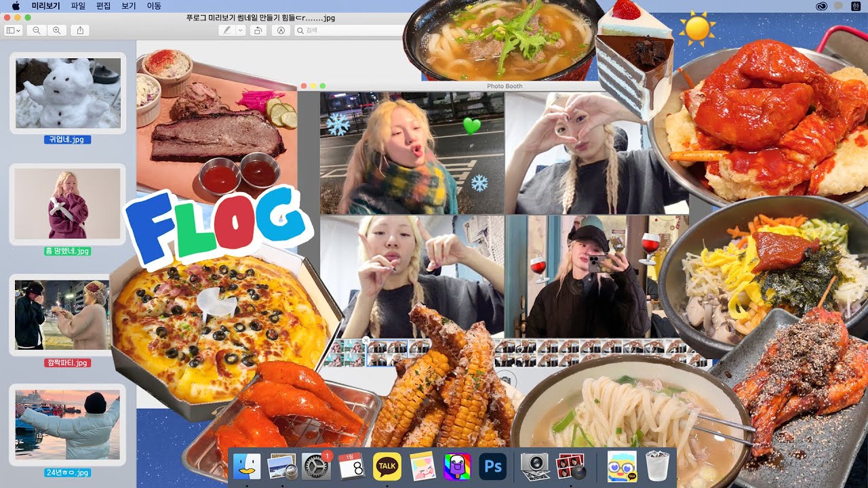Open the 편집 menu

pyautogui.click(x=103, y=5)
